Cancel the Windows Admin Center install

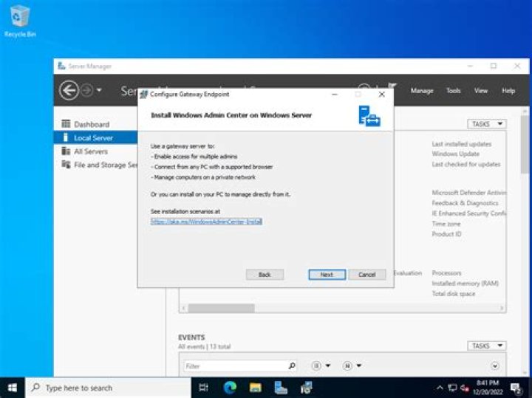click(367, 274)
